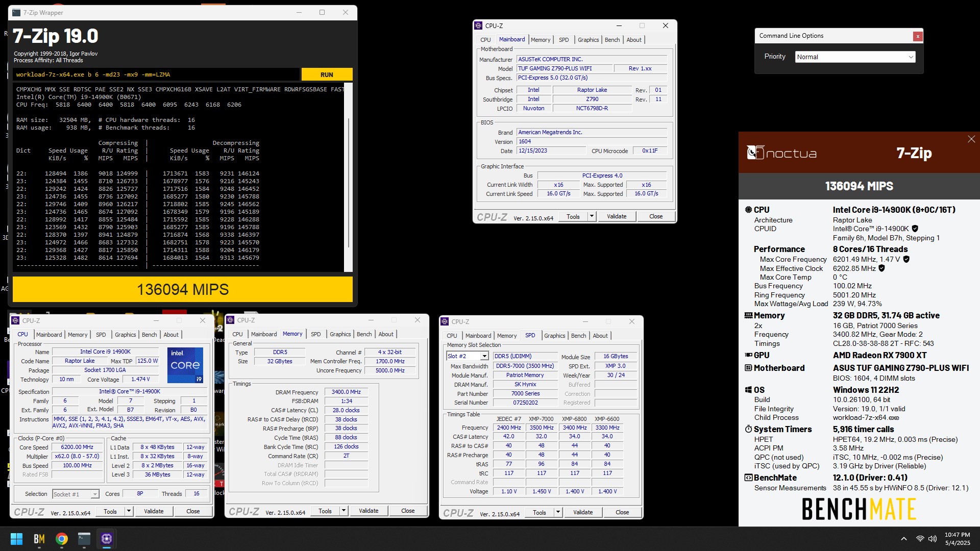The image size is (980, 551).
Task: Open BenchMate from the taskbar
Action: [x=39, y=539]
